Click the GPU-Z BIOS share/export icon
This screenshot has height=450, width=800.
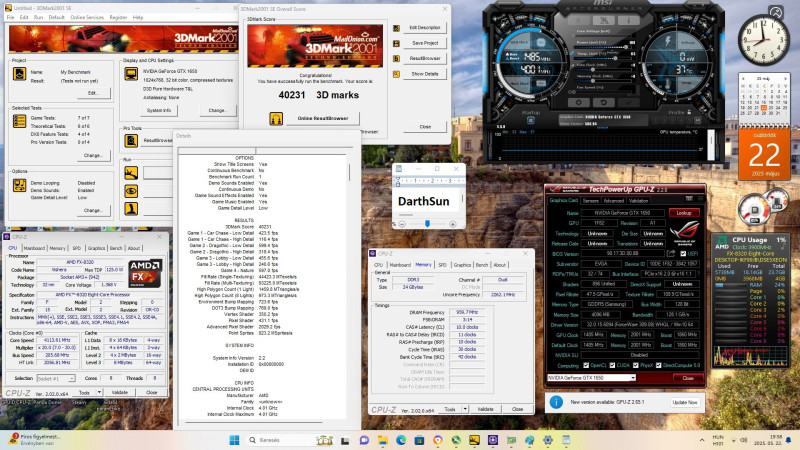(x=671, y=254)
